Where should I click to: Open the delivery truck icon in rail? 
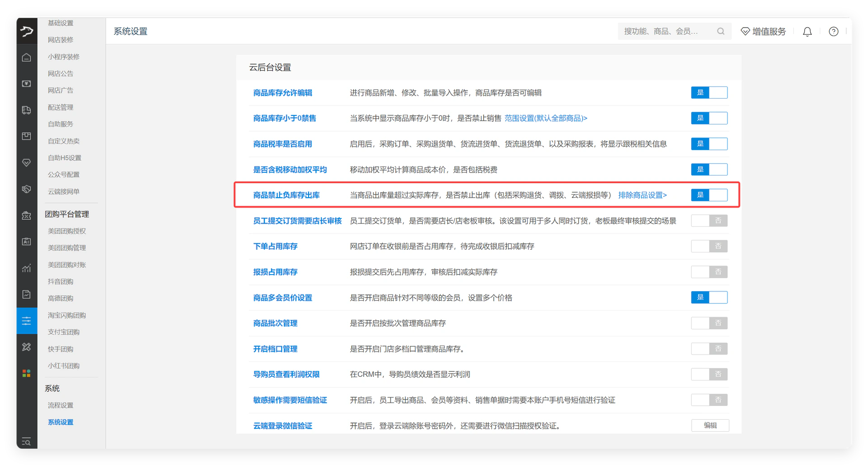[x=27, y=110]
